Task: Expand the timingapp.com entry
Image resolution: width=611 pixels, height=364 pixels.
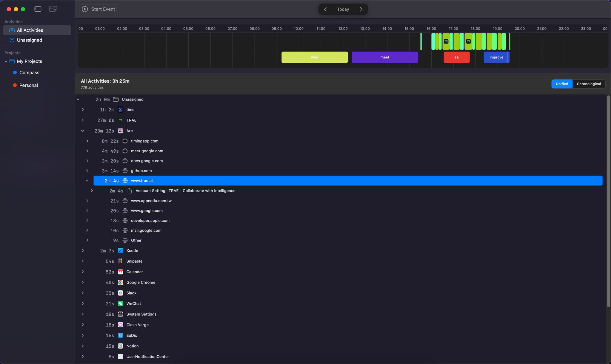Action: coord(87,141)
